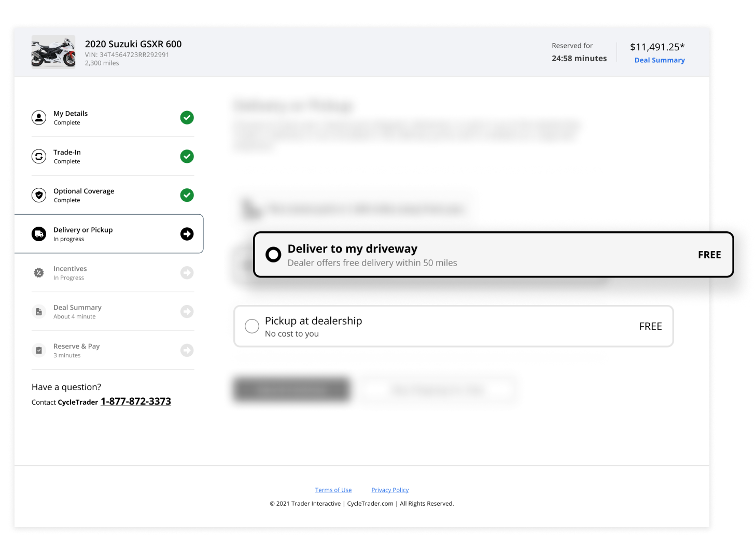
Task: Click green checkmark beside Optional Coverage
Action: point(187,195)
